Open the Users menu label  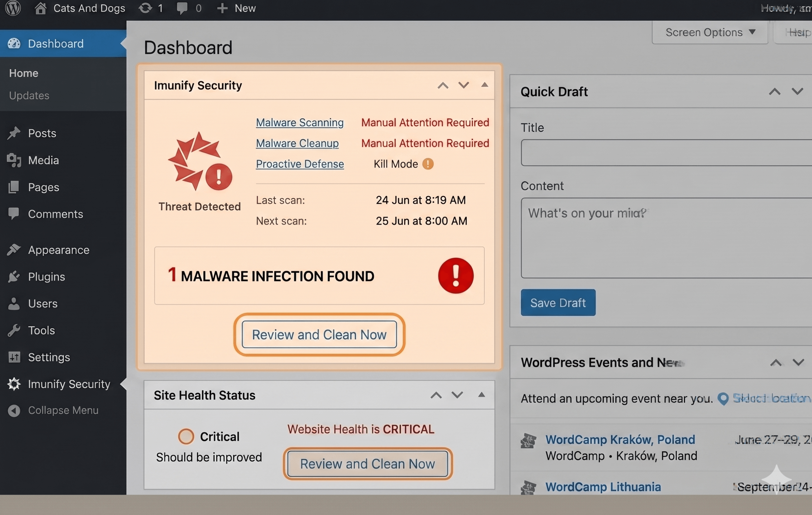tap(43, 304)
